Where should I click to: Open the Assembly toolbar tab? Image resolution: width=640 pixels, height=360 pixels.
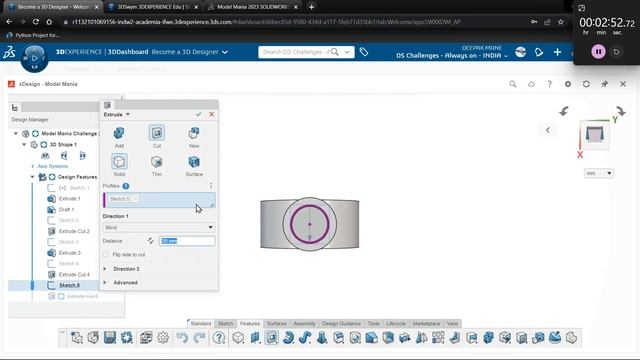click(304, 323)
